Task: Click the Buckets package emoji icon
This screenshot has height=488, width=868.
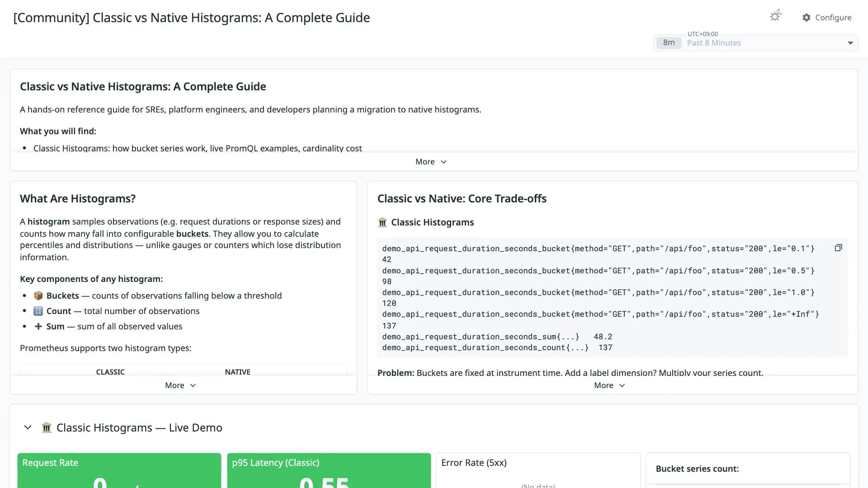Action: click(38, 296)
